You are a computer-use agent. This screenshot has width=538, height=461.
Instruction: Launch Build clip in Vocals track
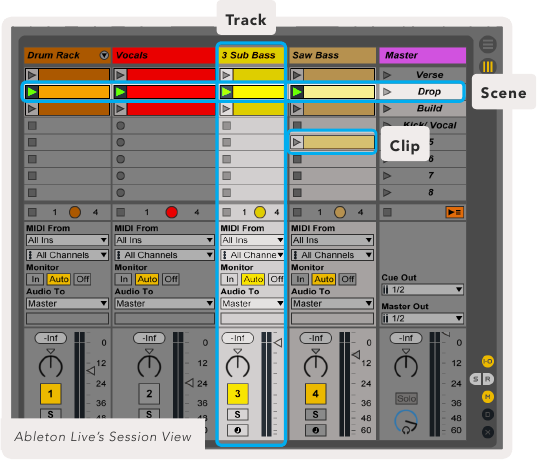(120, 109)
